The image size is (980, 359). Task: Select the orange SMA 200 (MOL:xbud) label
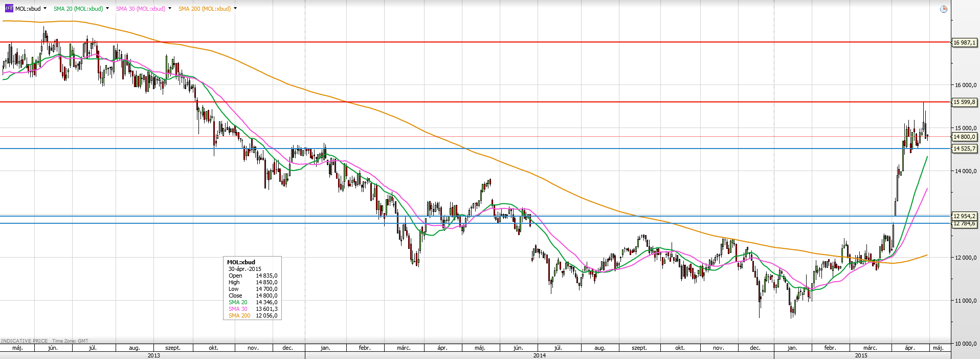(x=205, y=9)
